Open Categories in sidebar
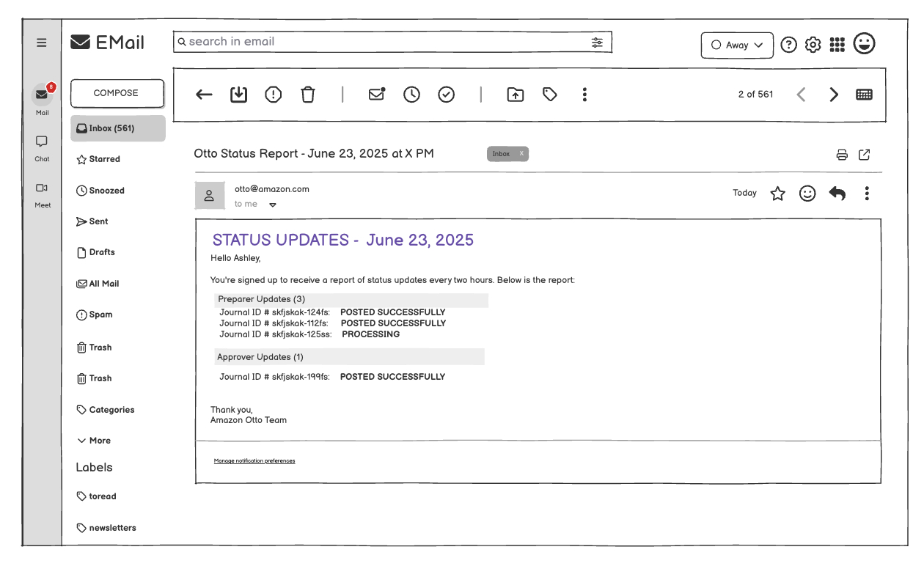The width and height of the screenshot is (924, 566). (106, 410)
